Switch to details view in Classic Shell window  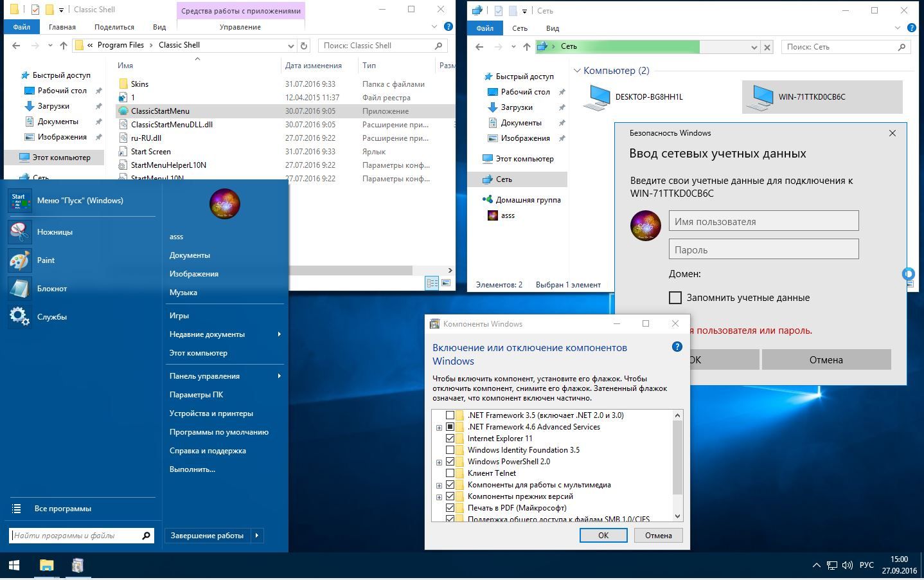[432, 283]
